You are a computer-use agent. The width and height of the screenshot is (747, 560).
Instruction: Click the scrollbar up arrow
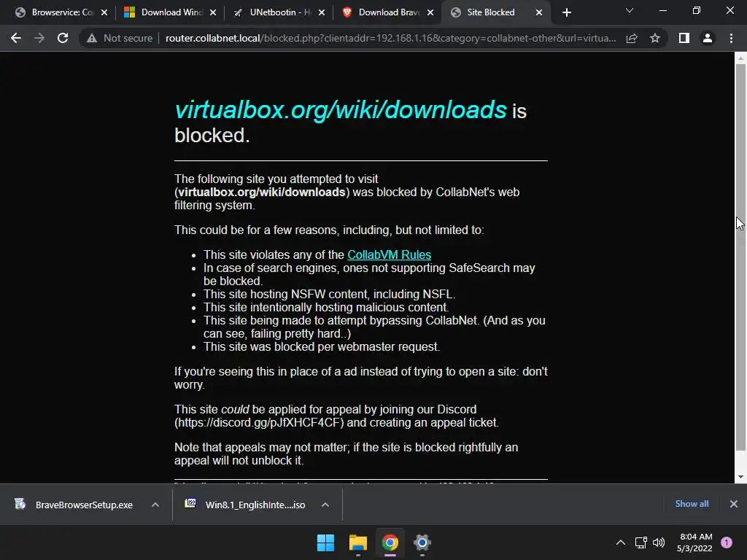(x=740, y=58)
